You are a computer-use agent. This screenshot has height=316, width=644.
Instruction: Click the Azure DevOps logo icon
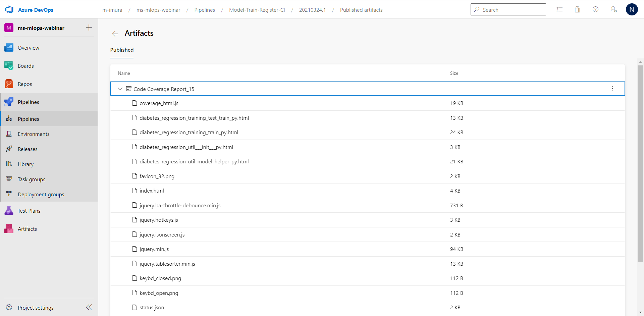pyautogui.click(x=9, y=10)
